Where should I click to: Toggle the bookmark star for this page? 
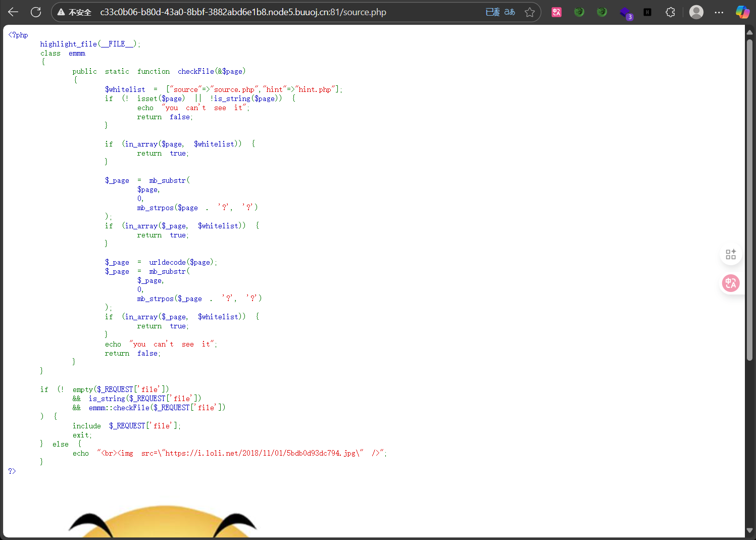click(x=530, y=12)
